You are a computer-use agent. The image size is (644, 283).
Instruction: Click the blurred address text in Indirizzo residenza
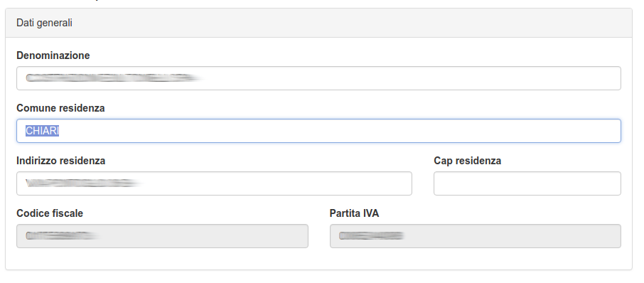(x=84, y=183)
